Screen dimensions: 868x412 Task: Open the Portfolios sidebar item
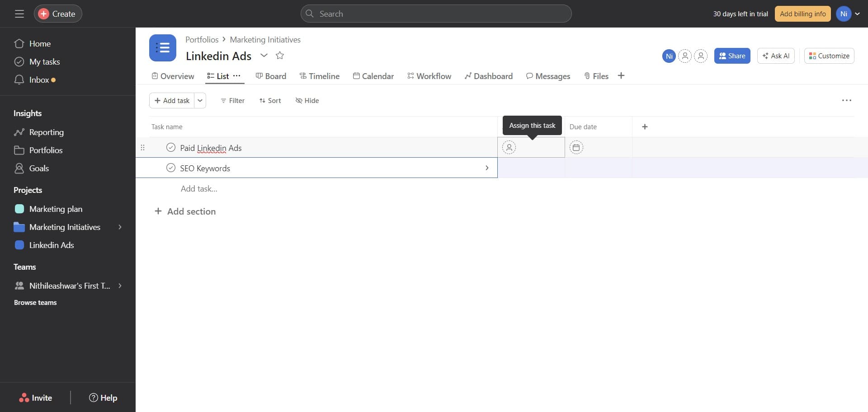point(46,150)
